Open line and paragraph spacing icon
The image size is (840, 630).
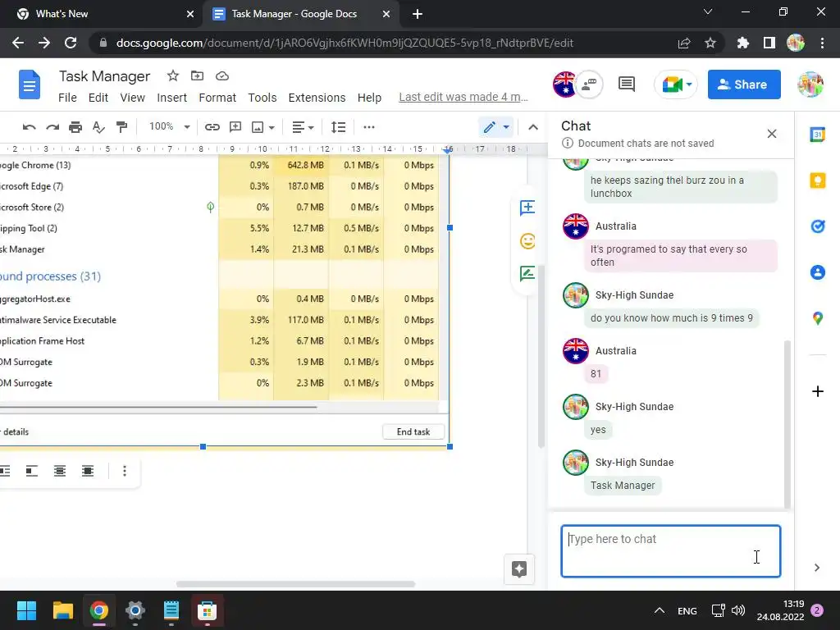click(x=338, y=127)
